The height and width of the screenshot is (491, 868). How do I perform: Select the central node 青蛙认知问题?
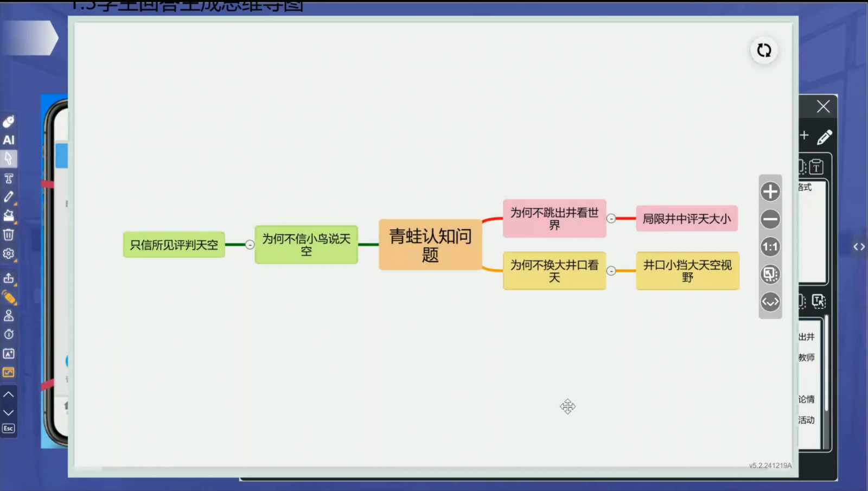tap(430, 245)
